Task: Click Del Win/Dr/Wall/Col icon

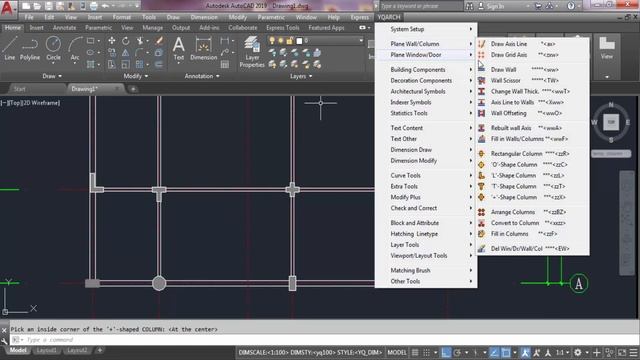Action: (x=482, y=249)
